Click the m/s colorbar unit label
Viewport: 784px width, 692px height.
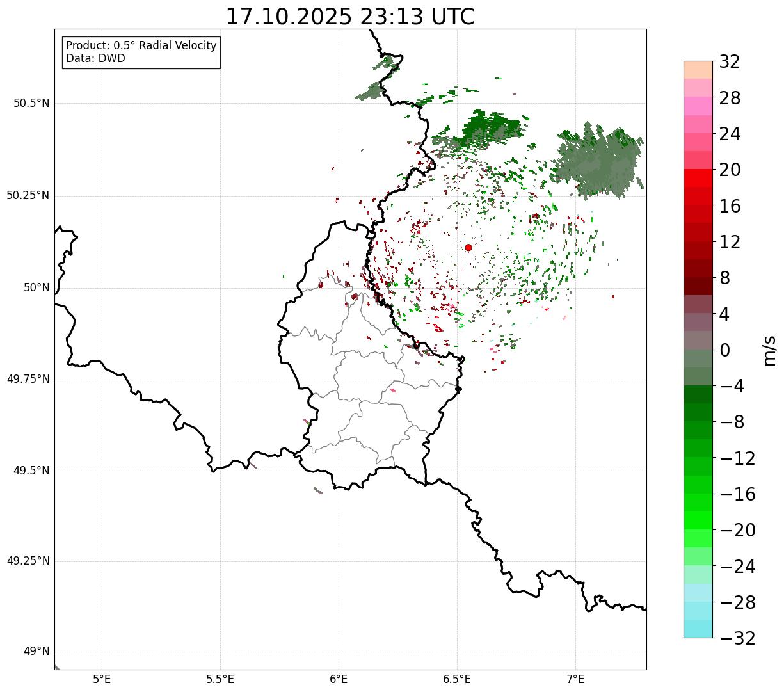[x=769, y=350]
